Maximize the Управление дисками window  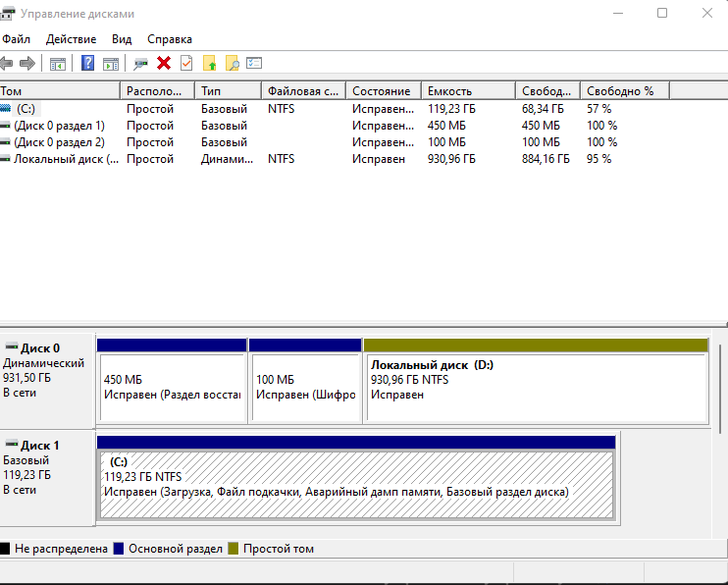pos(662,14)
